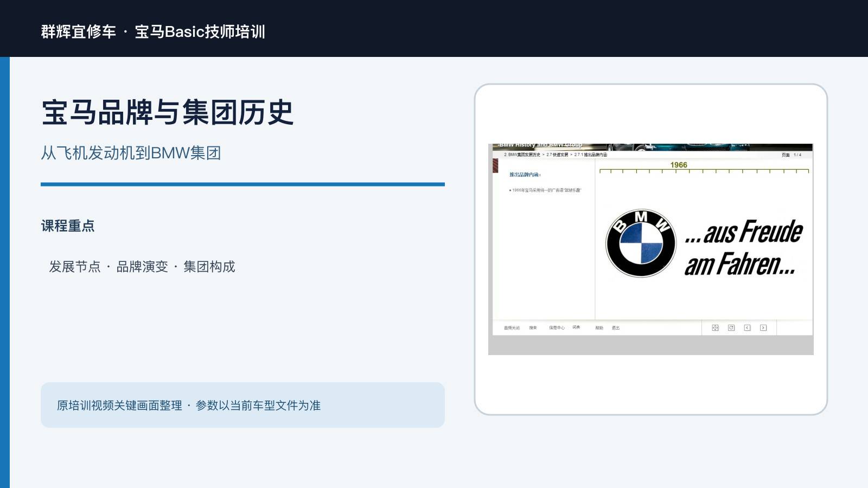Click the subtitle 从飞机发动机到BMW集团
Viewport: 868px width, 488px height.
(131, 153)
